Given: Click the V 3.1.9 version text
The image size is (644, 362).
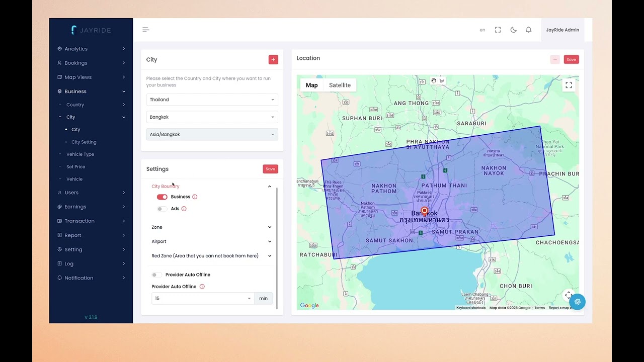Looking at the screenshot, I should click(91, 317).
